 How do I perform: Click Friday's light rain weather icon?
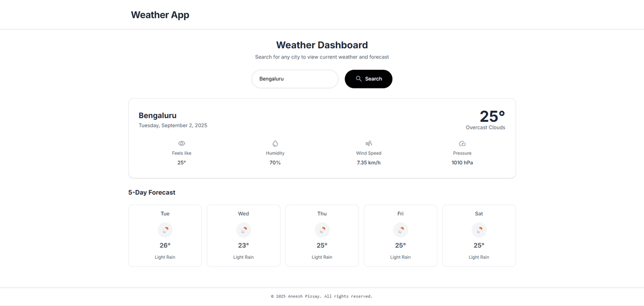coord(400,230)
